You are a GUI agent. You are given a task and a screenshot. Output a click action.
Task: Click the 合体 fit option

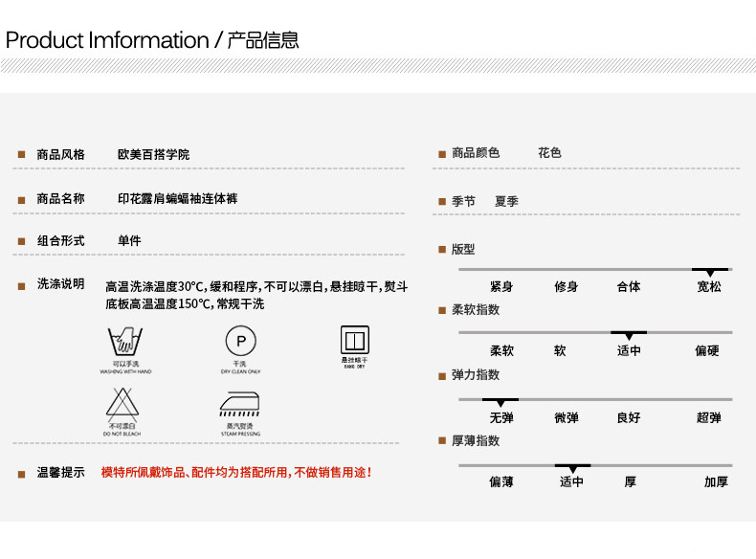pyautogui.click(x=629, y=287)
